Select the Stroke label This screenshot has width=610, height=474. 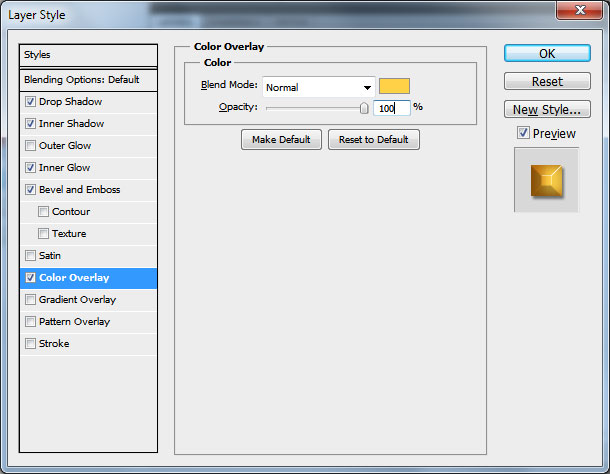click(x=54, y=343)
